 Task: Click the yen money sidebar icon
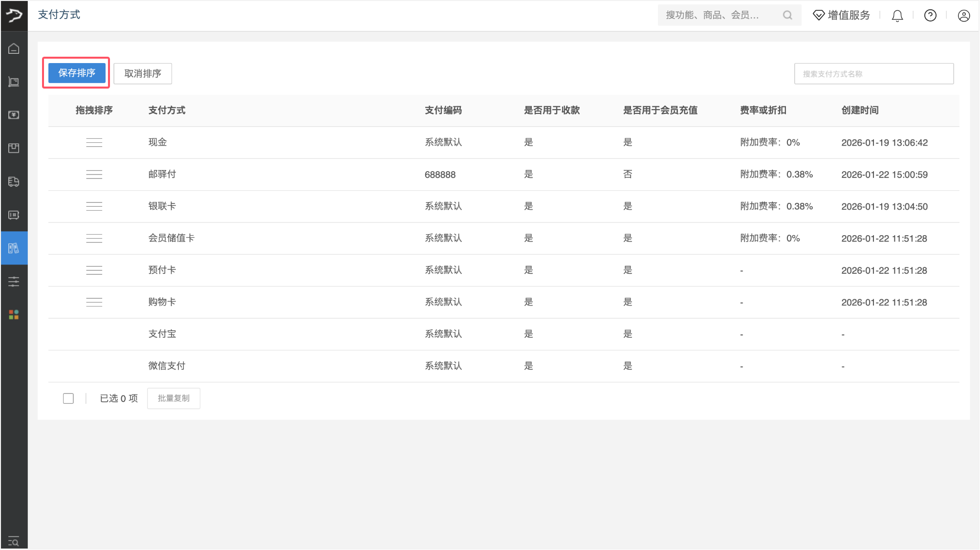click(x=14, y=115)
